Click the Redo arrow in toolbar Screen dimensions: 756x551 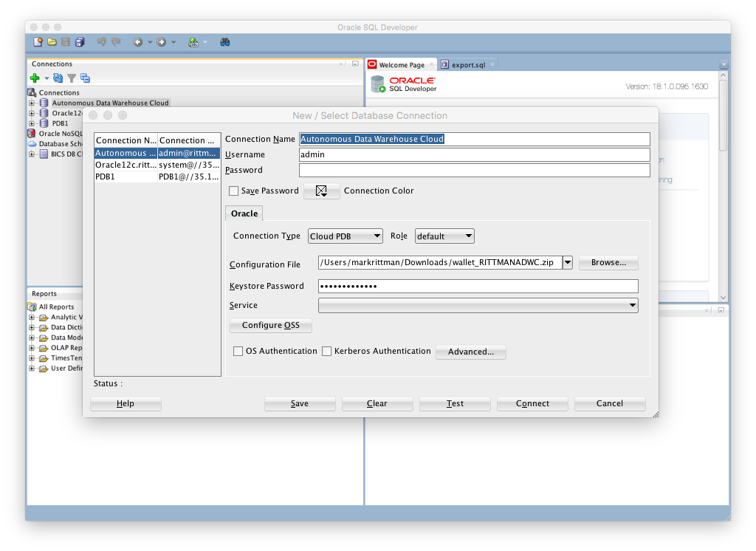pyautogui.click(x=116, y=42)
